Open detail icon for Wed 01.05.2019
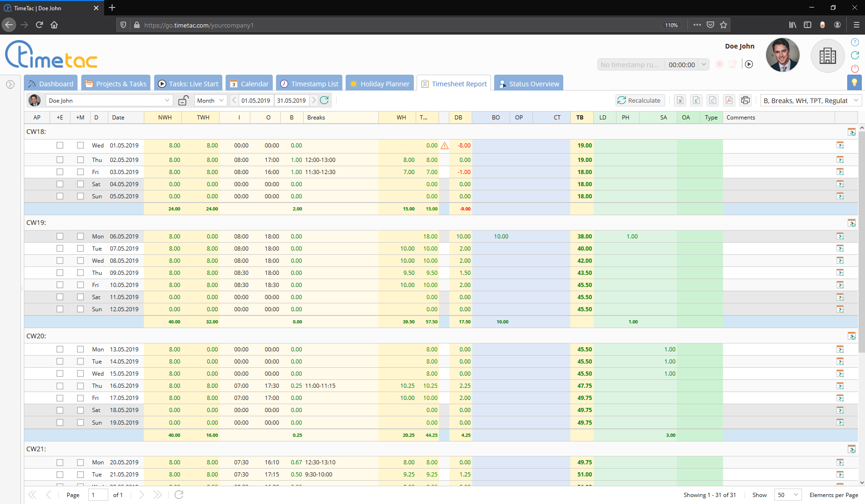This screenshot has width=865, height=504. click(x=840, y=146)
